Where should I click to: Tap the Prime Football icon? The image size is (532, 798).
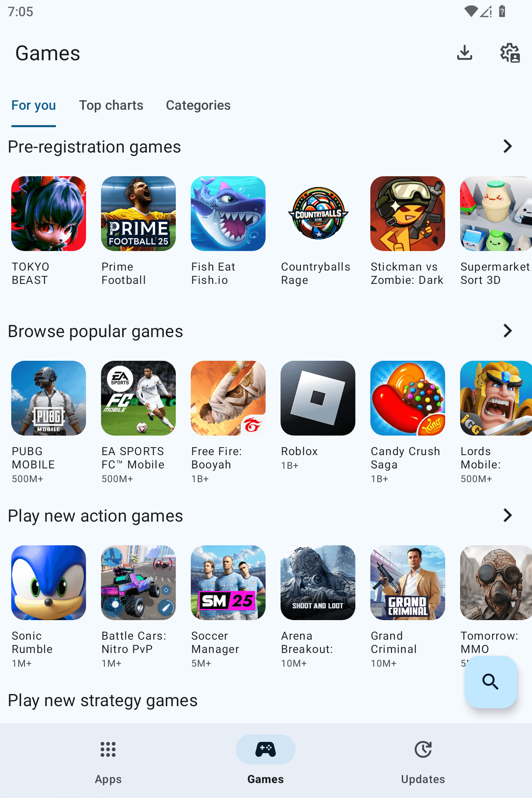[x=138, y=214]
